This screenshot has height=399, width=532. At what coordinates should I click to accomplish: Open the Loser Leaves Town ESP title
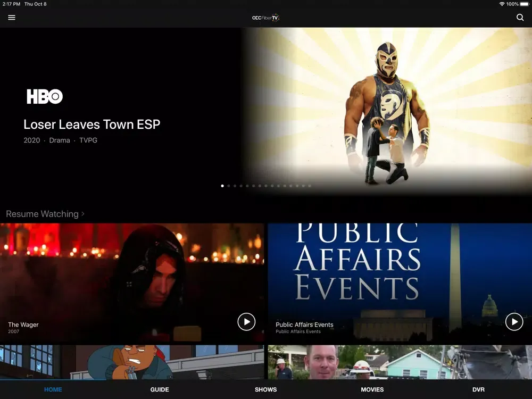click(x=92, y=124)
